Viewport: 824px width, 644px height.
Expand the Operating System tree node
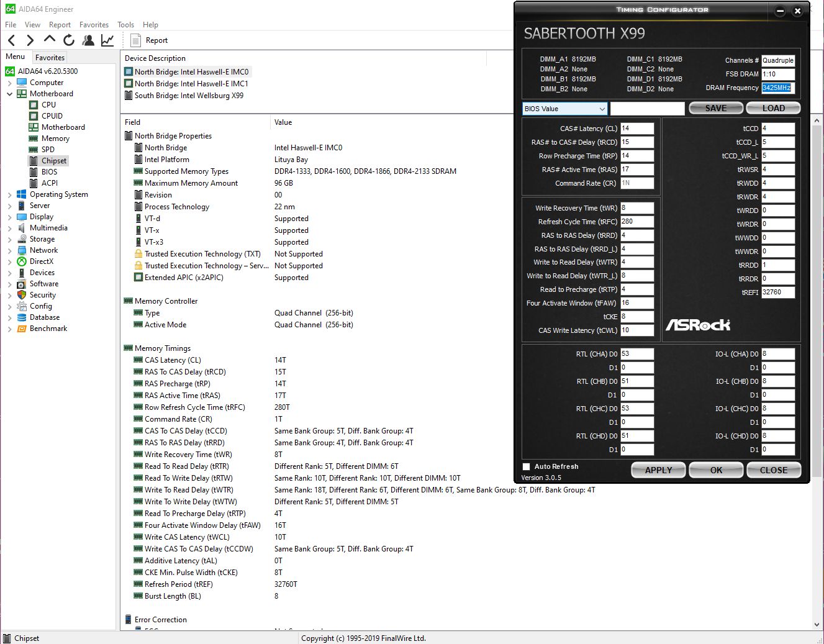coord(10,194)
